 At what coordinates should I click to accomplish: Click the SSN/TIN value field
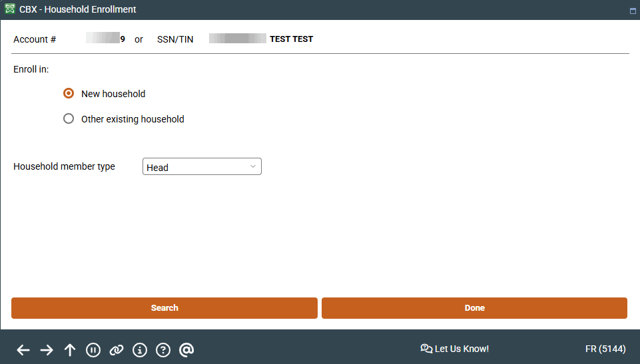(x=237, y=39)
